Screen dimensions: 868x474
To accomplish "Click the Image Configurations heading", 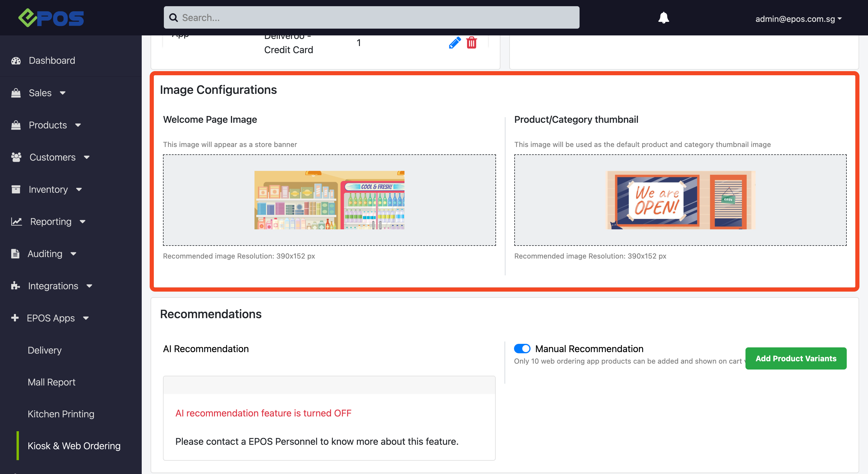I will click(x=218, y=90).
